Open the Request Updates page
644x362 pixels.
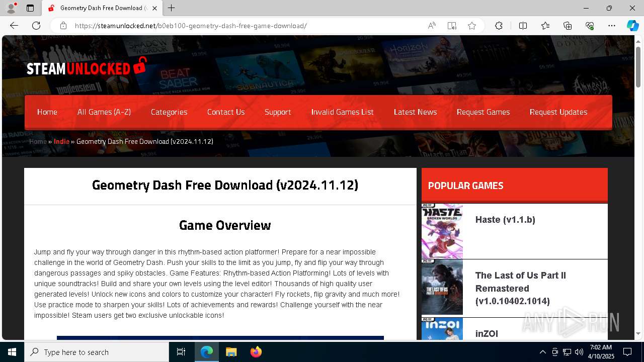tap(558, 112)
